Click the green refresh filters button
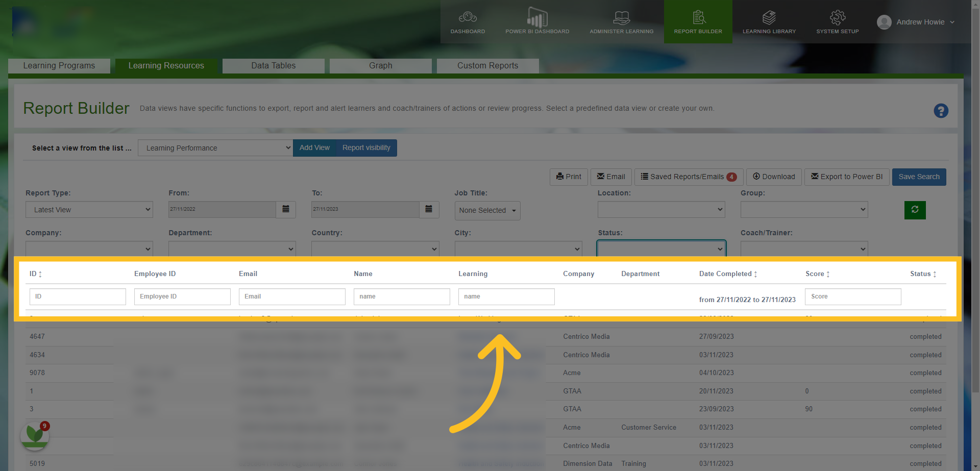The image size is (980, 471). click(915, 210)
